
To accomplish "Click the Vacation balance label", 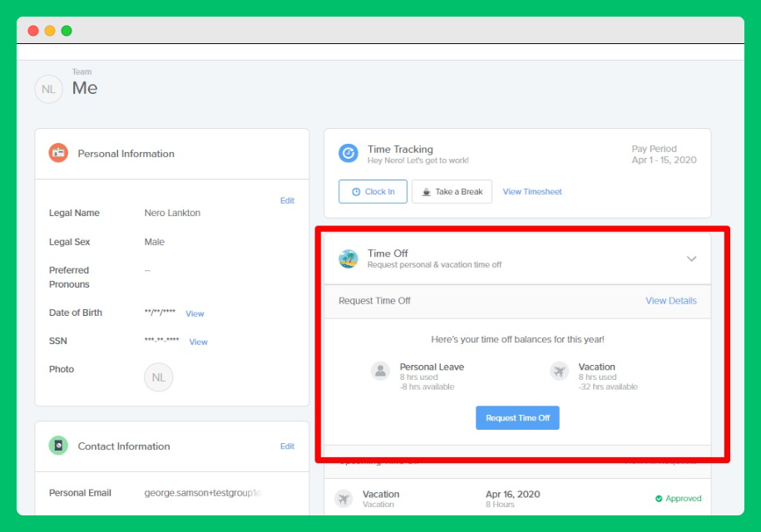I will point(596,367).
